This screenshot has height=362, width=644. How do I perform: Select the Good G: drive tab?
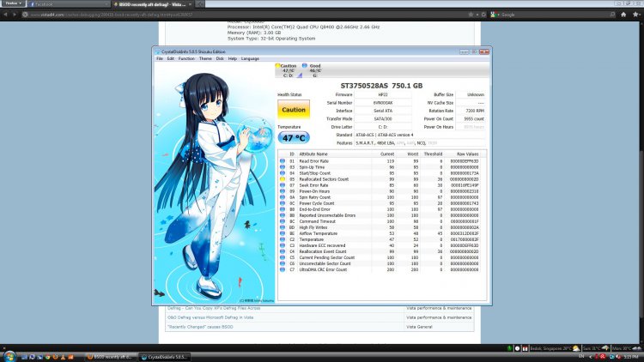[313, 70]
